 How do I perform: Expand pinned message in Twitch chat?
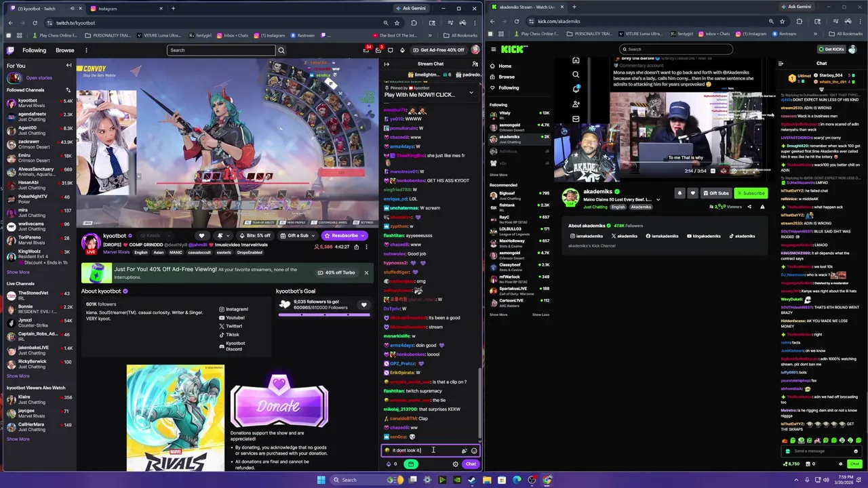471,93
